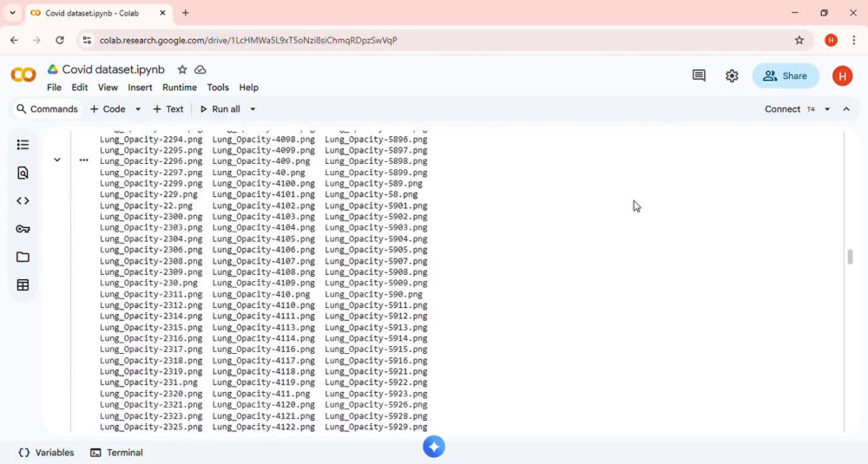Image resolution: width=868 pixels, height=464 pixels.
Task: Share the notebook
Action: [786, 75]
